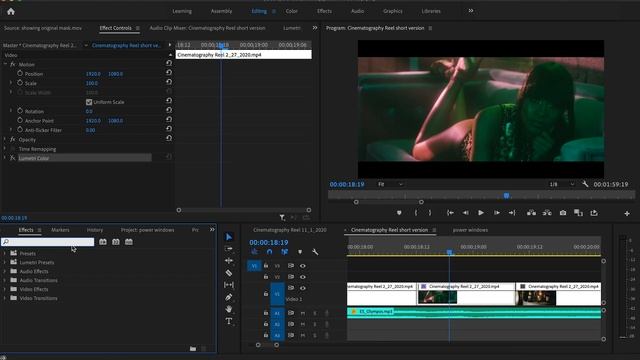Screen dimensions: 640x360
Task: Select the Pen tool
Action: click(229, 297)
